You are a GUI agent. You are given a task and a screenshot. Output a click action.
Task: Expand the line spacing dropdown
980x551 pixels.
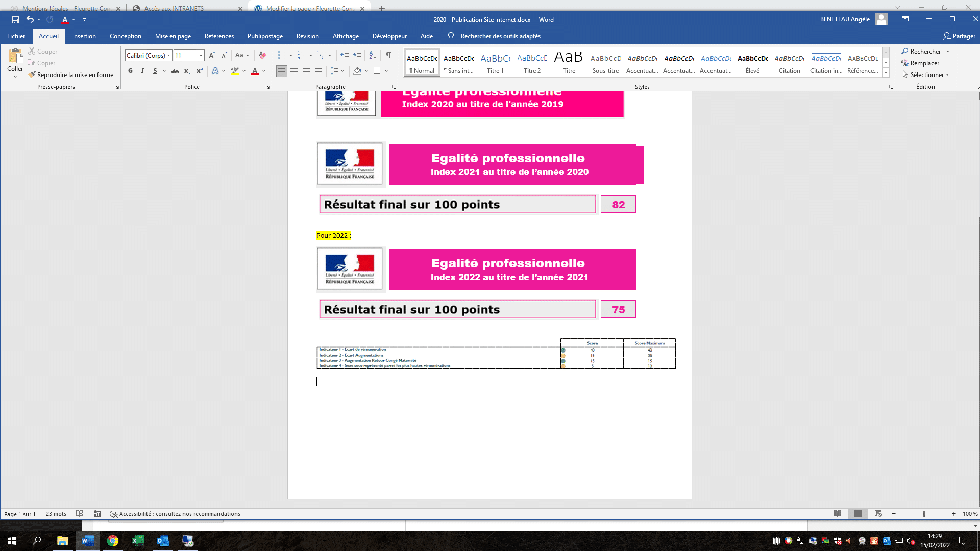pyautogui.click(x=342, y=71)
